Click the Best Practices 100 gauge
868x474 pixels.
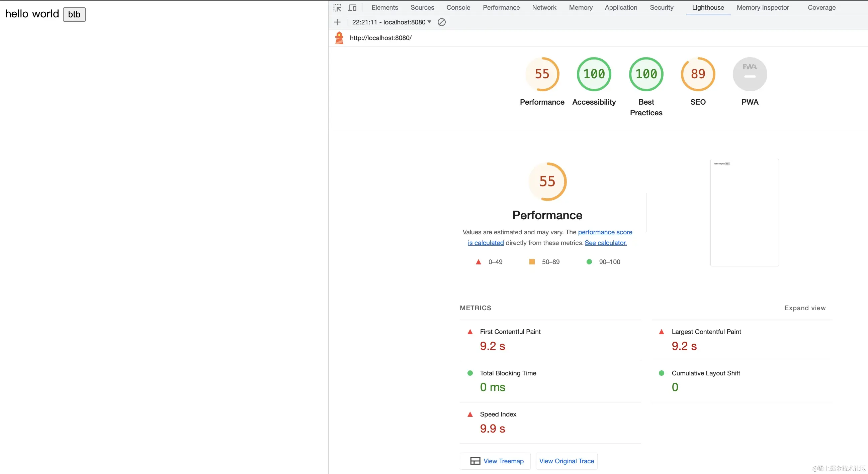pos(646,74)
